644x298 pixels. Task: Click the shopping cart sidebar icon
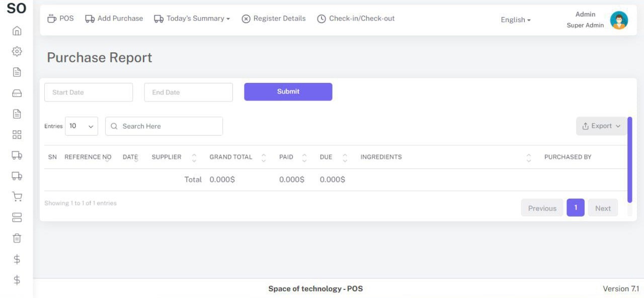[17, 196]
